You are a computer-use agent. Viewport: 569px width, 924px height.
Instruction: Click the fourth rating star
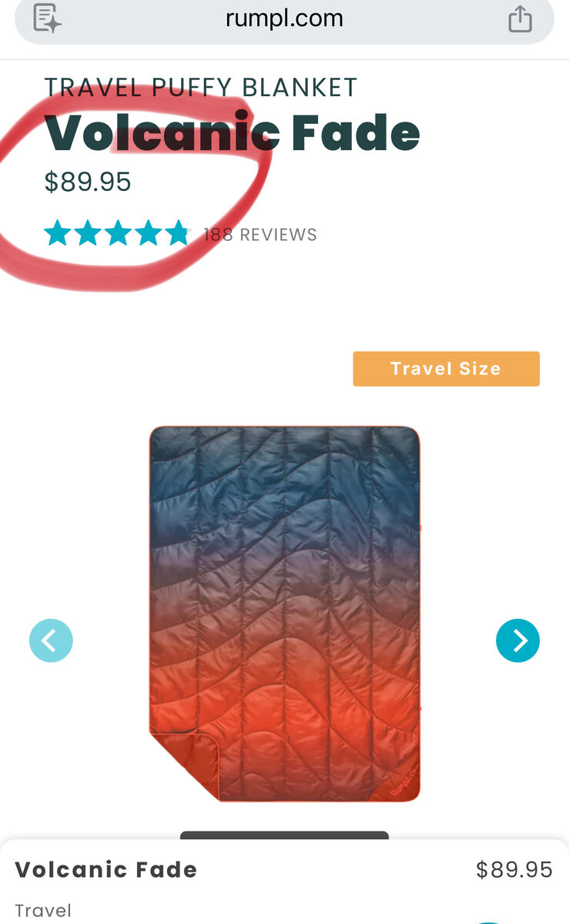148,233
